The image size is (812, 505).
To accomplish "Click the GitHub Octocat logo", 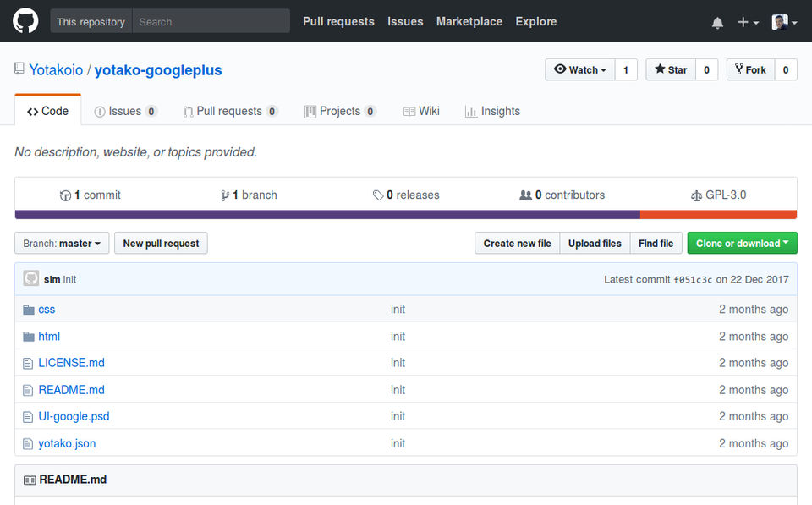I will click(25, 21).
